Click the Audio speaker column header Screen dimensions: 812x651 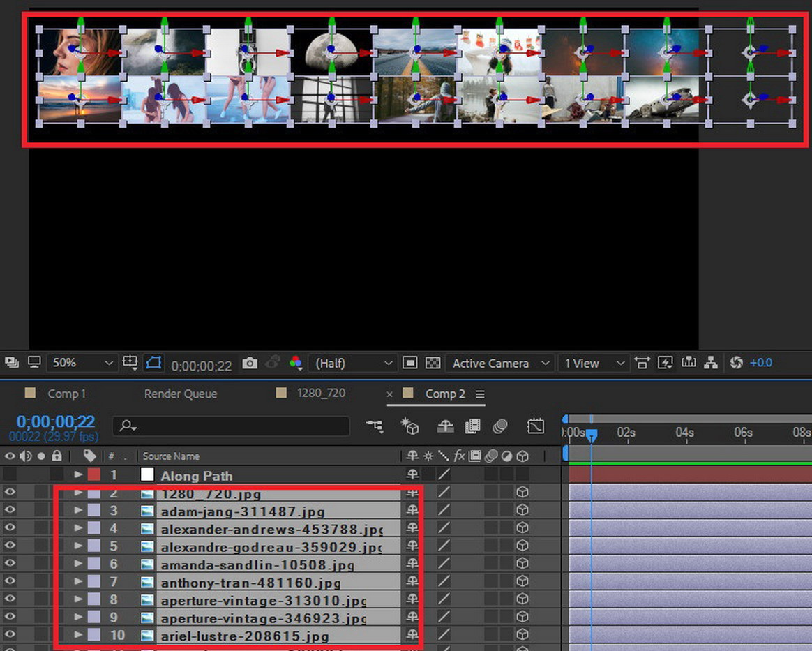tap(25, 456)
